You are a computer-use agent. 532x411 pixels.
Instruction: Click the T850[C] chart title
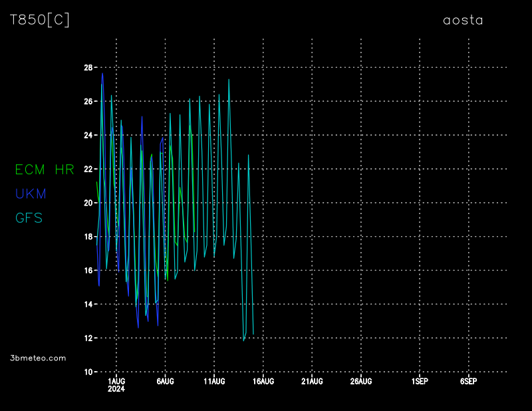[40, 20]
